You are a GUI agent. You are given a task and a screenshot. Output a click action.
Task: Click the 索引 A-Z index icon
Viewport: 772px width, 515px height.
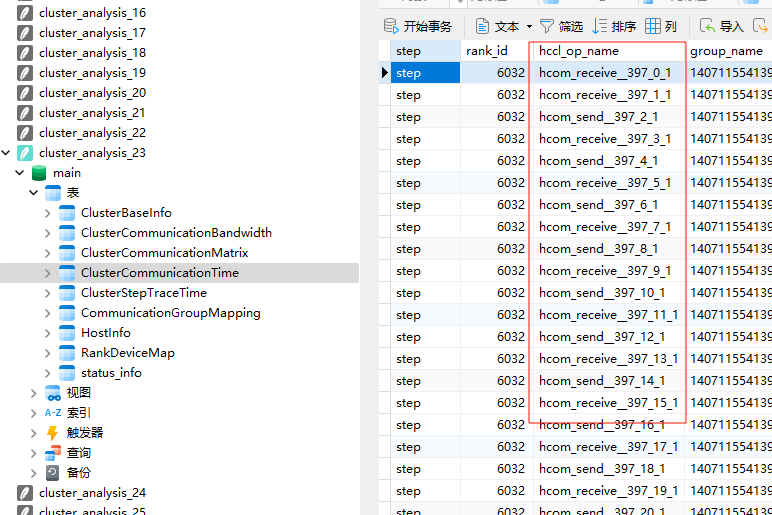click(53, 413)
